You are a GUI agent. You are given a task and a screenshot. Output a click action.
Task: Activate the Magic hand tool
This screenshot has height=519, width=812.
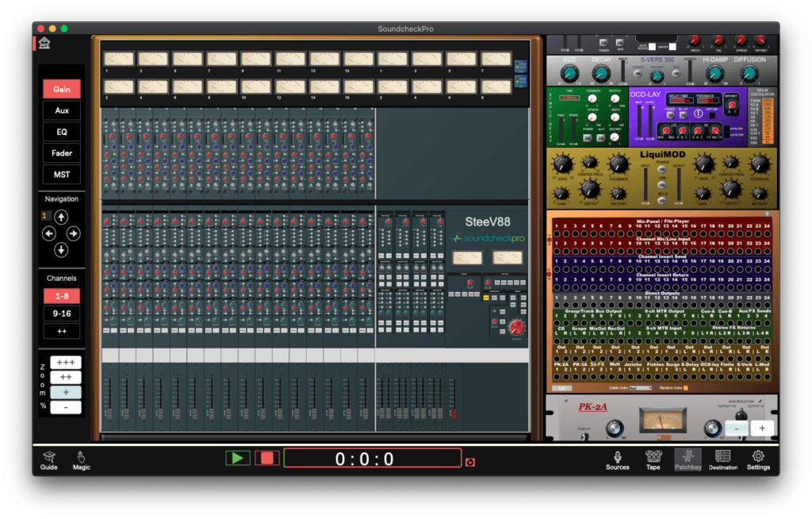tap(82, 460)
